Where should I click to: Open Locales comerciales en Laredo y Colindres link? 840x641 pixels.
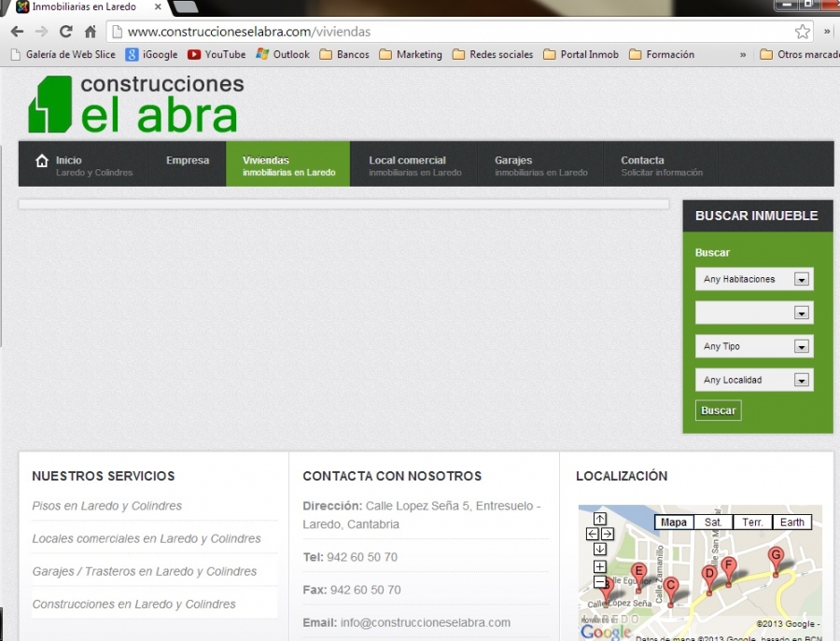point(147,538)
